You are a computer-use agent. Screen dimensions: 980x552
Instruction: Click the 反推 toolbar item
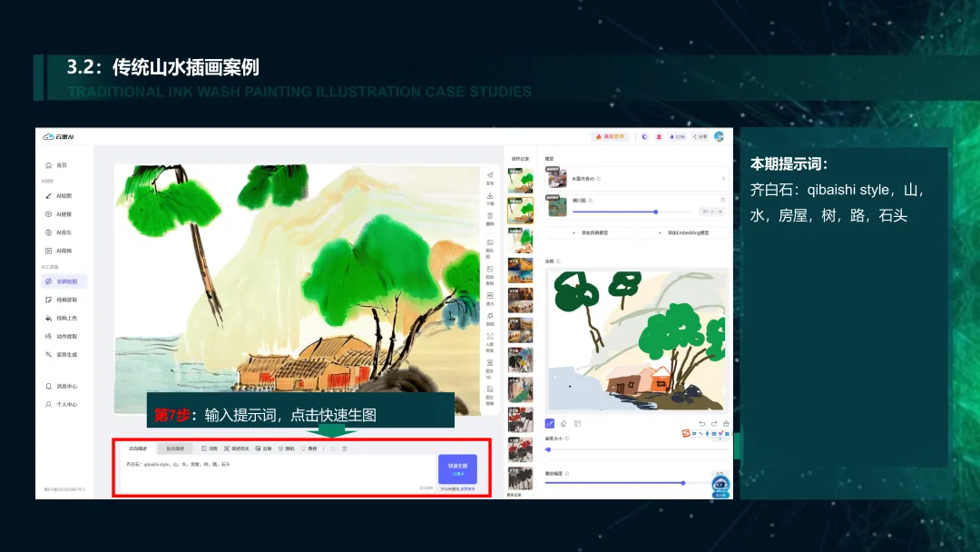click(263, 448)
